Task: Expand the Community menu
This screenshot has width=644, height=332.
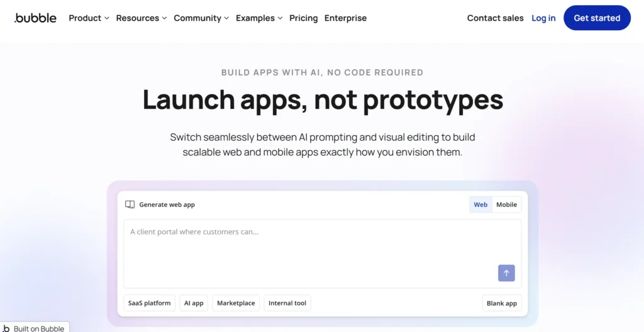Action: coord(201,18)
